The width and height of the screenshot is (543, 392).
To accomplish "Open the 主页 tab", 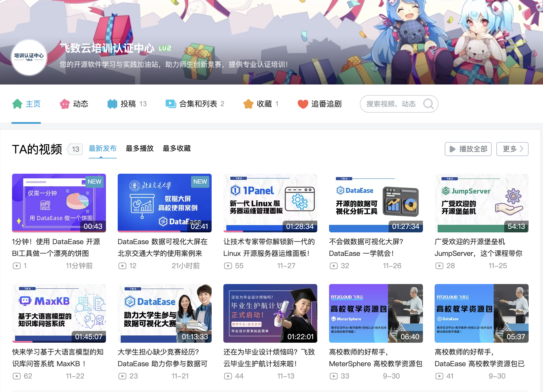I will tap(26, 104).
